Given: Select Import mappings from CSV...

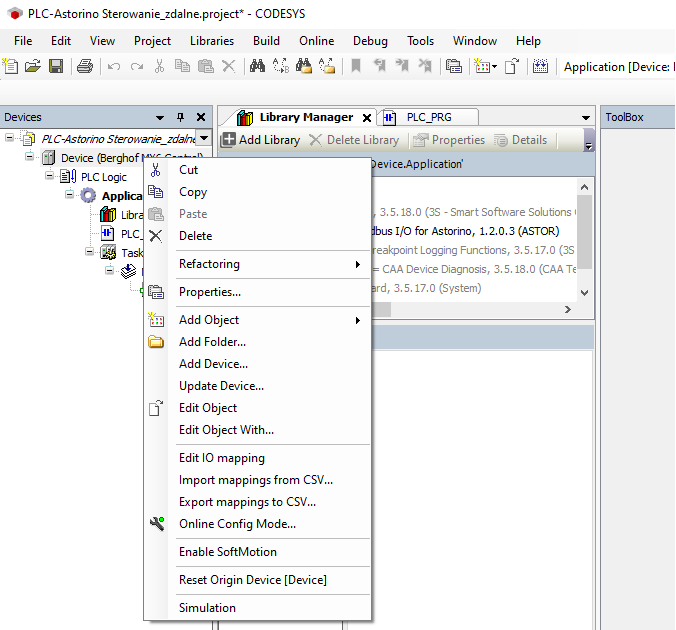Looking at the screenshot, I should [x=258, y=480].
